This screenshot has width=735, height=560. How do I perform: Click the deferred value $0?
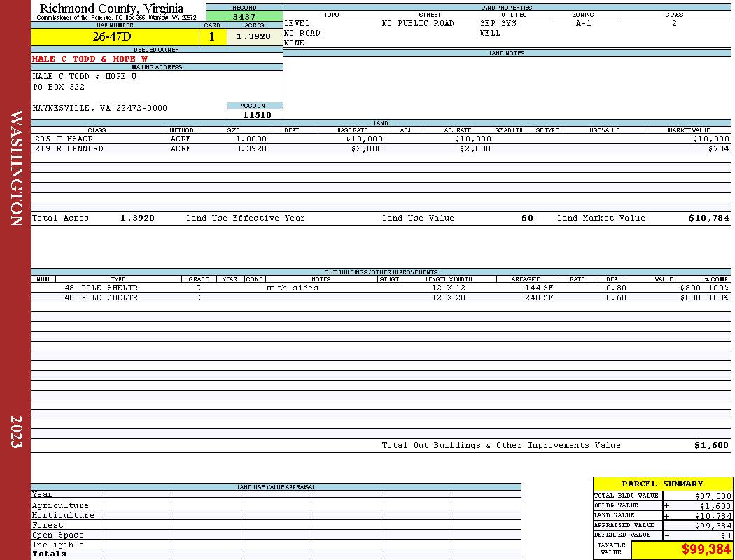coord(726,535)
